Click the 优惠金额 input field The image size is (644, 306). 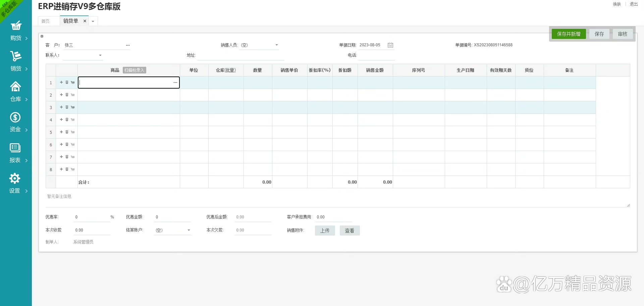tap(172, 217)
